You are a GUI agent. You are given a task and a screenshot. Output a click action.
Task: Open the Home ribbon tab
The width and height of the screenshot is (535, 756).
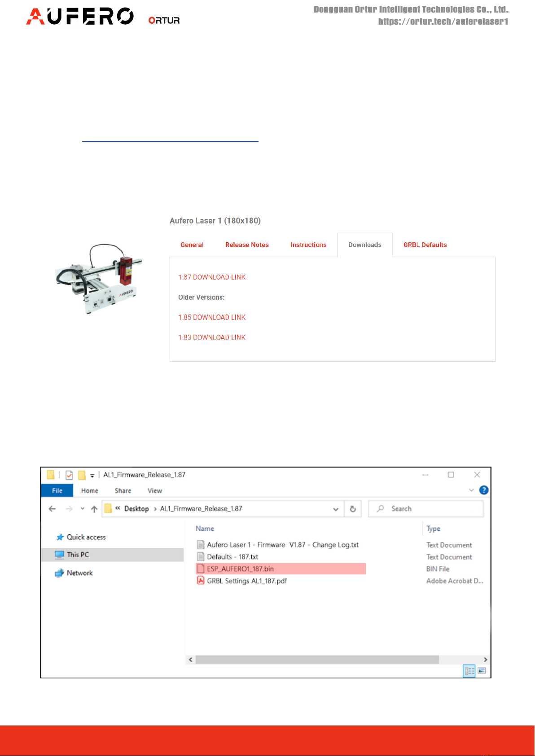(x=90, y=491)
